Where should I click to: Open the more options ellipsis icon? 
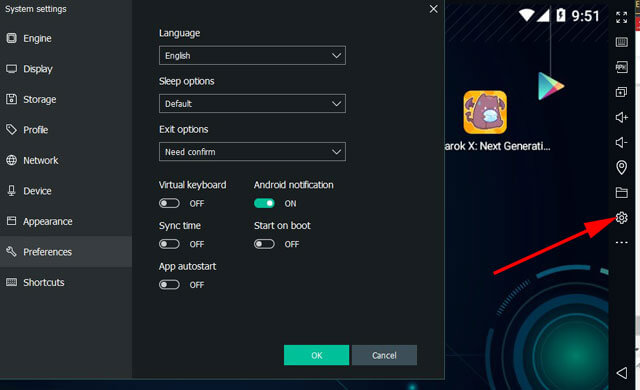point(621,243)
